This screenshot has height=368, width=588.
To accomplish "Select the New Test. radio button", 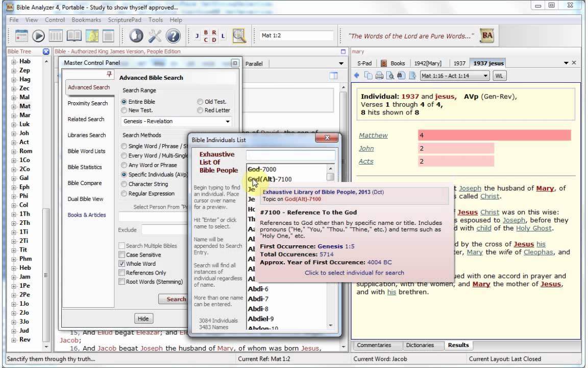I will click(124, 110).
